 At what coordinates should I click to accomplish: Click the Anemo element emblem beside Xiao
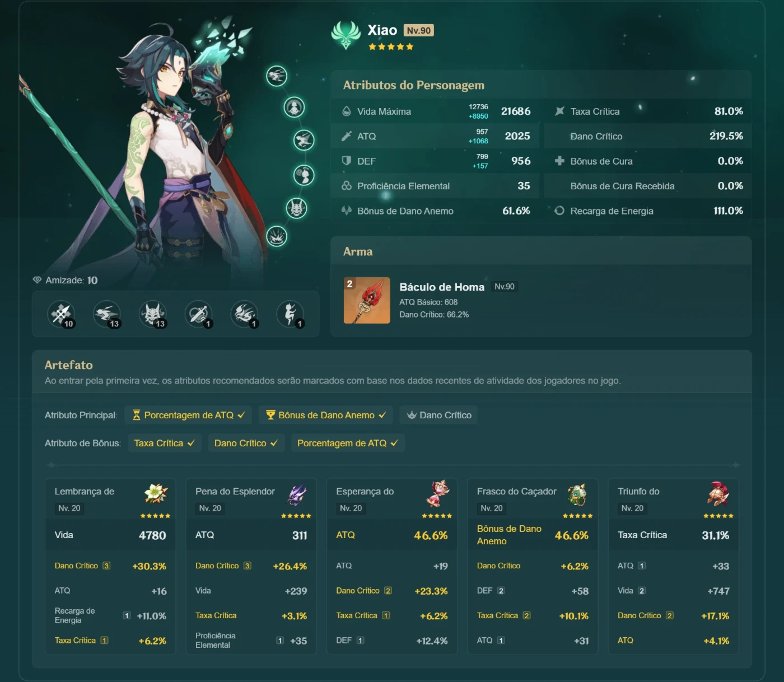tap(346, 35)
